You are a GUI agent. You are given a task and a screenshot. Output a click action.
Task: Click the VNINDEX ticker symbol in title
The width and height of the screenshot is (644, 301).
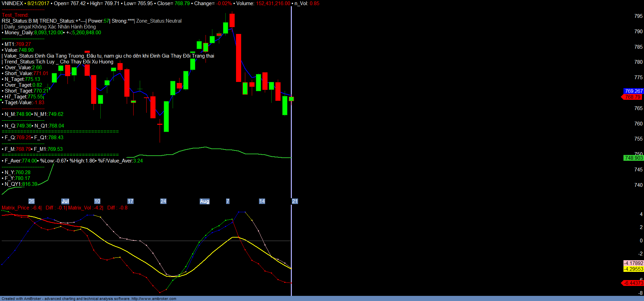12,3
